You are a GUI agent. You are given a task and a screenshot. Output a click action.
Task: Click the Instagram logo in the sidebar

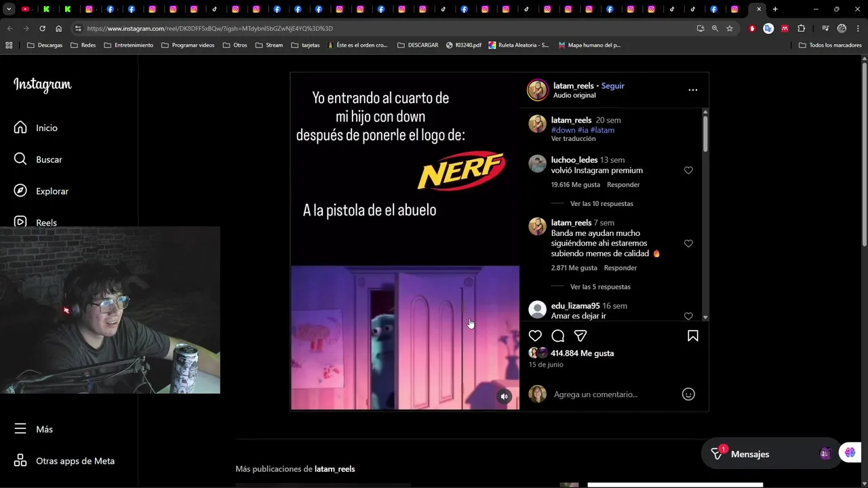click(42, 85)
